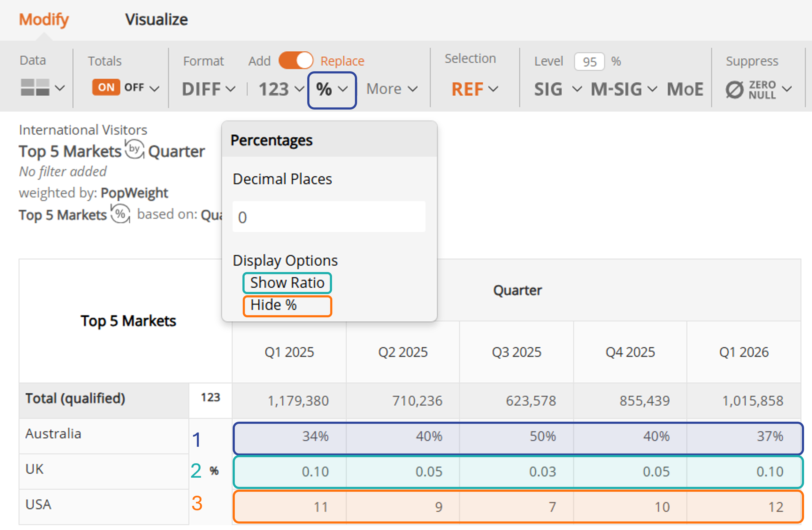Image resolution: width=812 pixels, height=530 pixels.
Task: Click the 123 indicator in Total row
Action: (x=210, y=397)
